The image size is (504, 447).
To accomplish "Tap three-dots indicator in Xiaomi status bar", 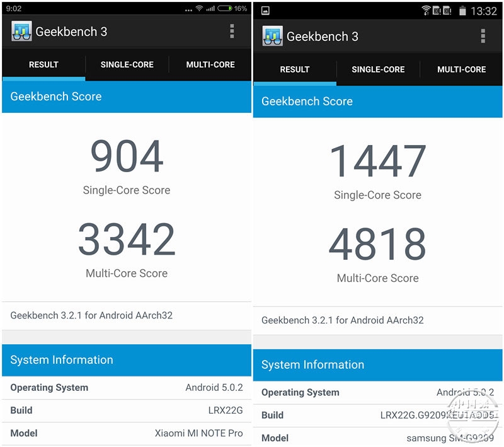I will (188, 10).
